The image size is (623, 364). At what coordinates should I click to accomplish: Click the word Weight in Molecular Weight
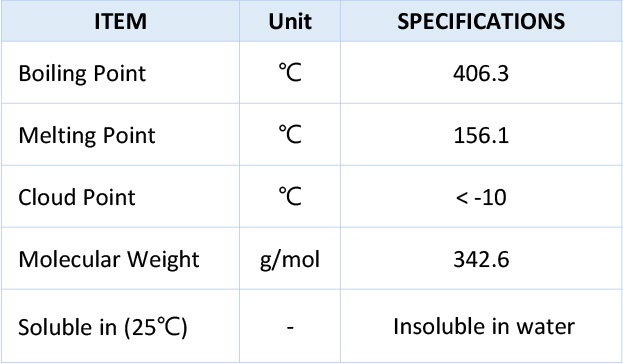point(163,260)
